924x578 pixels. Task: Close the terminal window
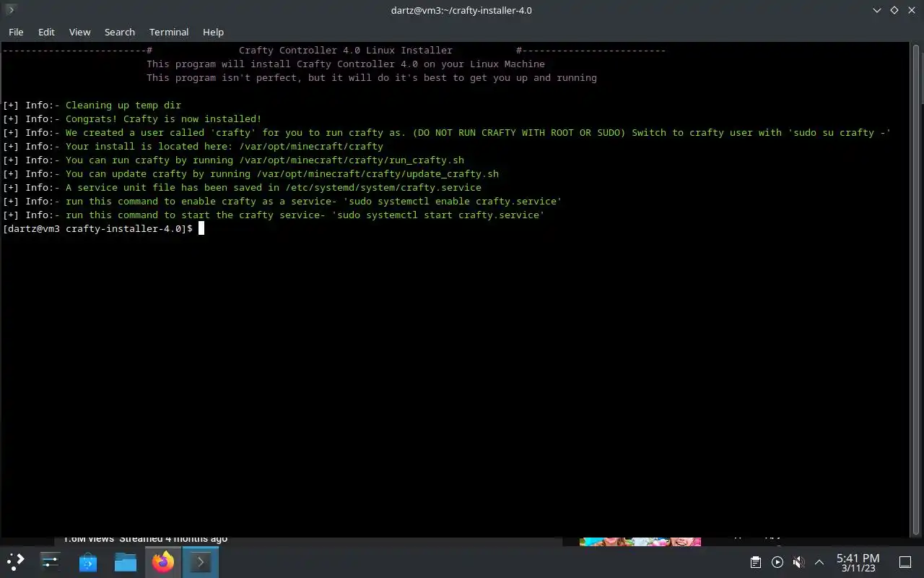910,10
